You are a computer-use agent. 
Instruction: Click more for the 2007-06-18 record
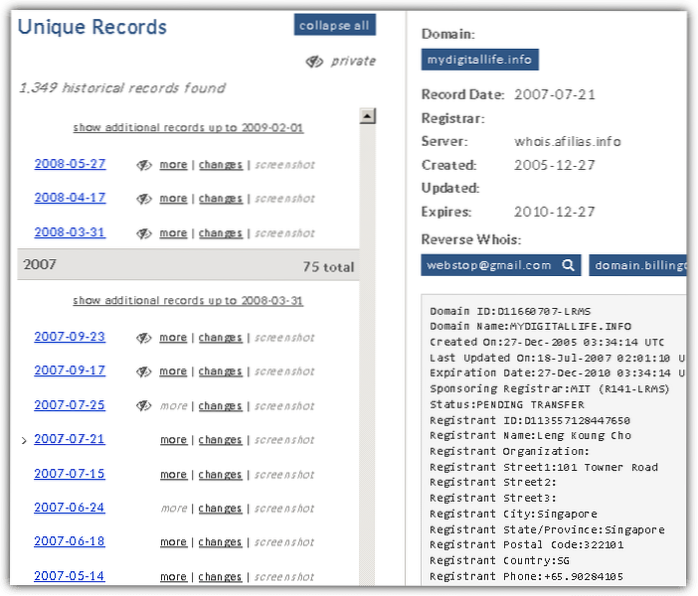(173, 542)
